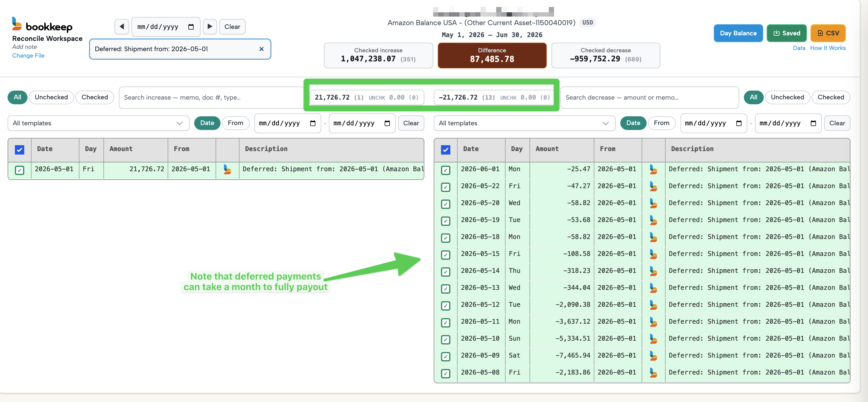The height and width of the screenshot is (402, 868).
Task: Switch decrease filter to Date mode
Action: pyautogui.click(x=633, y=123)
